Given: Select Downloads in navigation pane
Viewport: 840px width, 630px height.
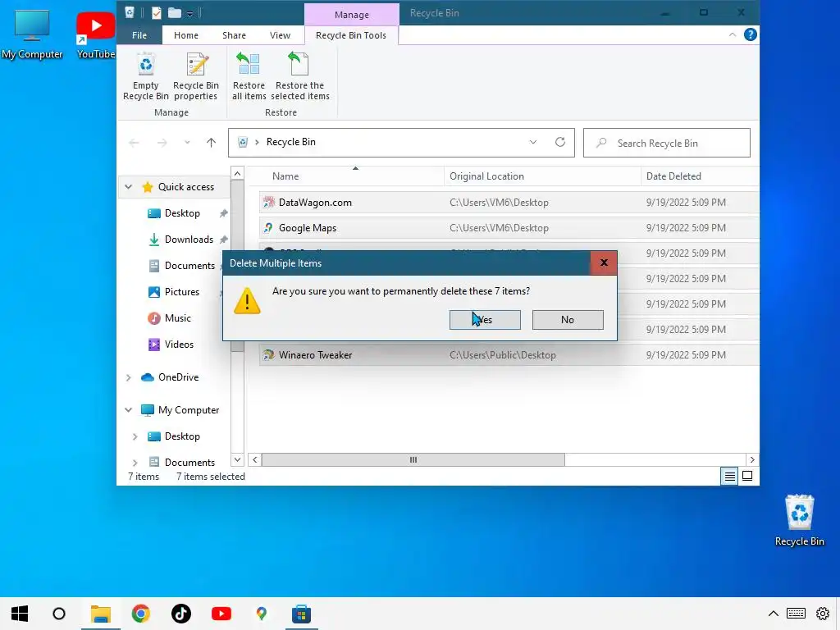Looking at the screenshot, I should (189, 240).
